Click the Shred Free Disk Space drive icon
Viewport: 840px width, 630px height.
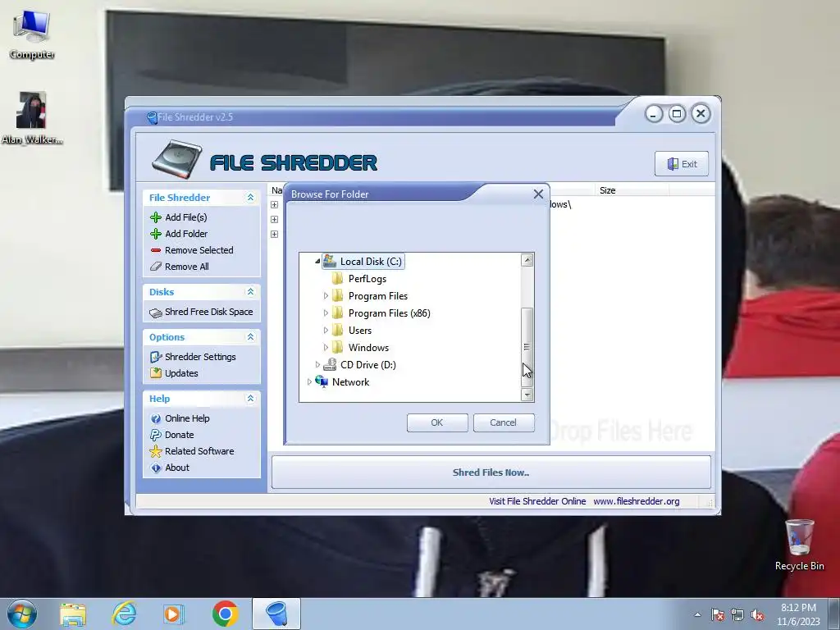pyautogui.click(x=156, y=313)
